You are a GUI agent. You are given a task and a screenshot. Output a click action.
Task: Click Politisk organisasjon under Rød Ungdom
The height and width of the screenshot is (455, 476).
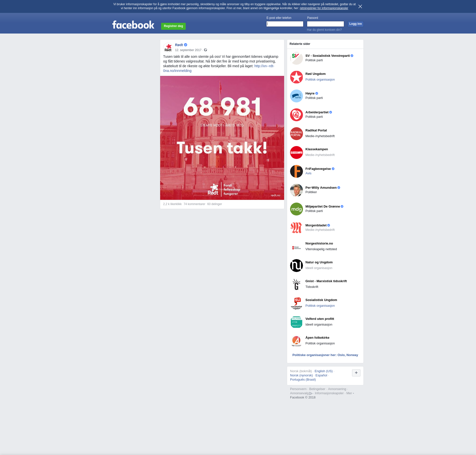[320, 80]
